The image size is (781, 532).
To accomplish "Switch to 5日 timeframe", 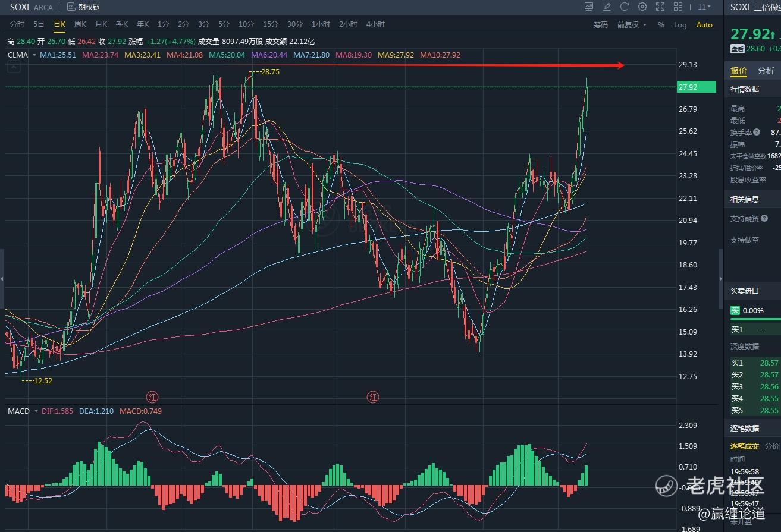I will pos(39,24).
